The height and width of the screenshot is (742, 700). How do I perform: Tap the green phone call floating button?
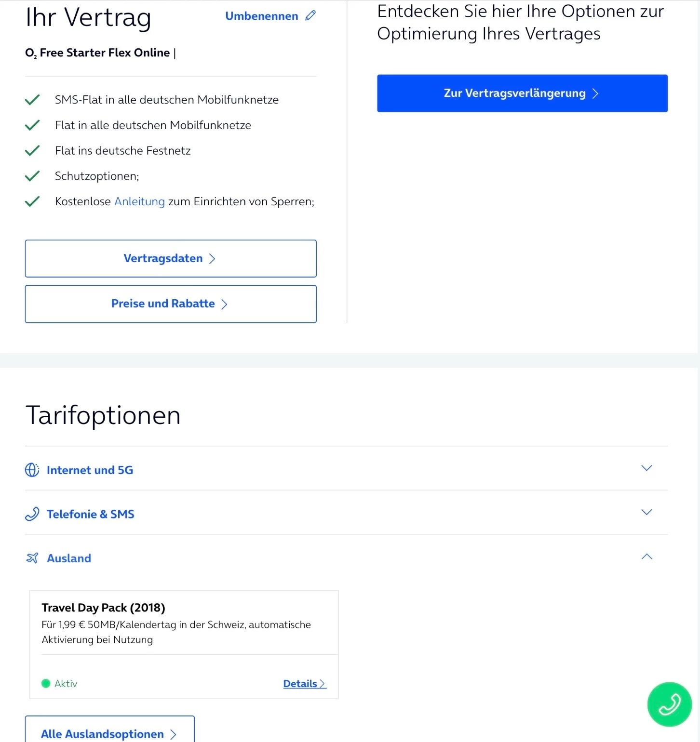pos(669,704)
